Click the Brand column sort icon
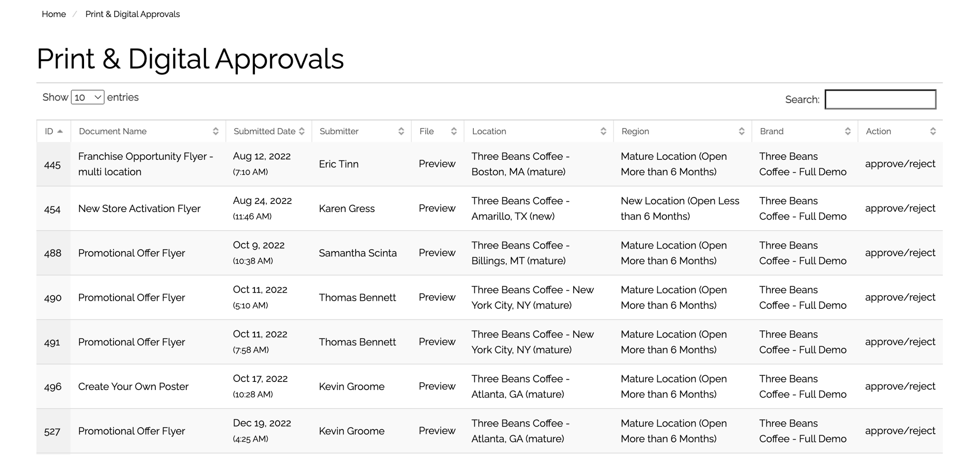The width and height of the screenshot is (980, 455). tap(848, 131)
